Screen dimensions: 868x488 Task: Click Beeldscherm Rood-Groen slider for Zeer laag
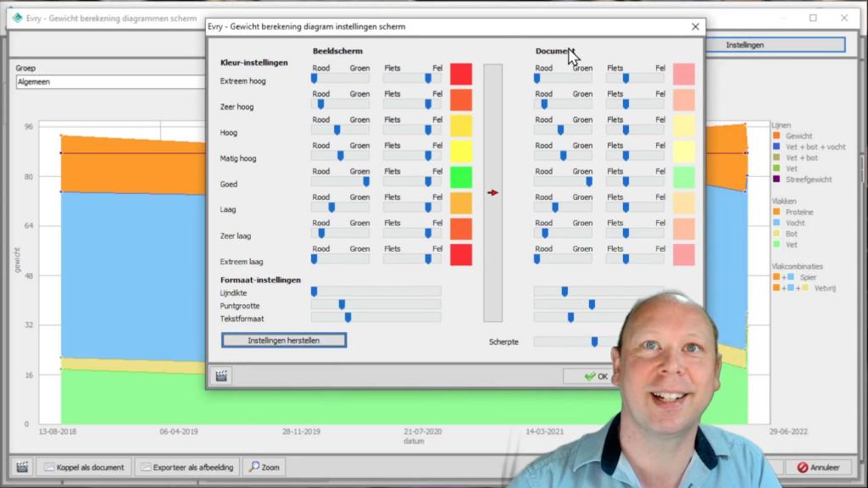pyautogui.click(x=340, y=234)
